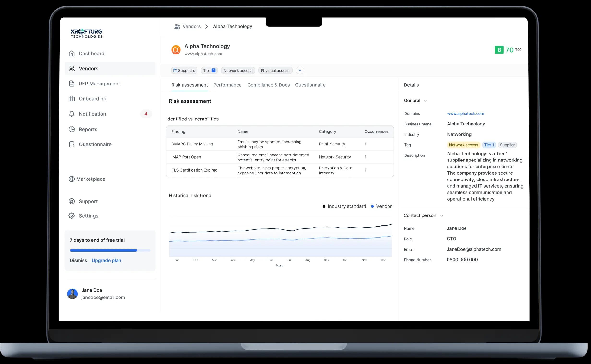The image size is (591, 364).
Task: Click yellow Network access tag in Details
Action: tap(463, 145)
